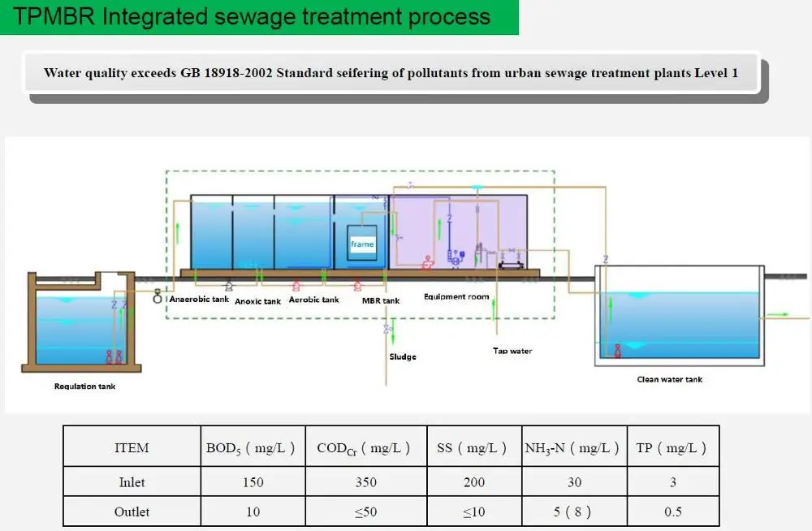Click the pump symbol beneath the Aerobic tank
Viewport: 812px width, 531px height.
[296, 287]
